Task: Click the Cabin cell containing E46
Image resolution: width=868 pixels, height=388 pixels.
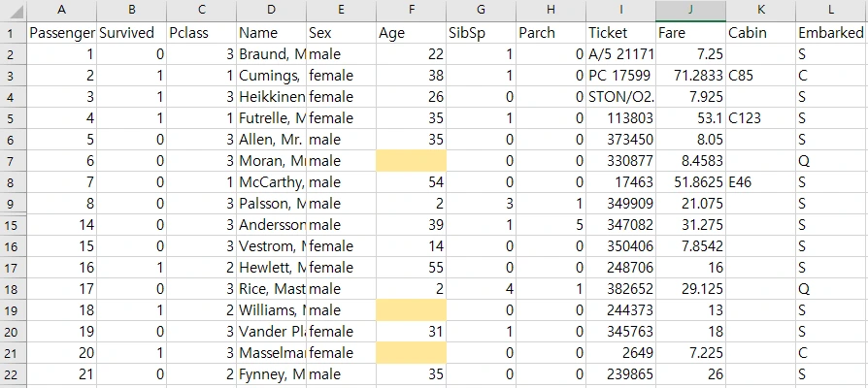Action: (x=760, y=181)
